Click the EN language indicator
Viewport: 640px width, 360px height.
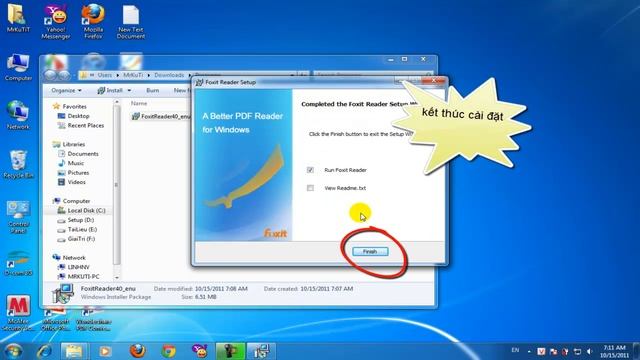(x=515, y=350)
